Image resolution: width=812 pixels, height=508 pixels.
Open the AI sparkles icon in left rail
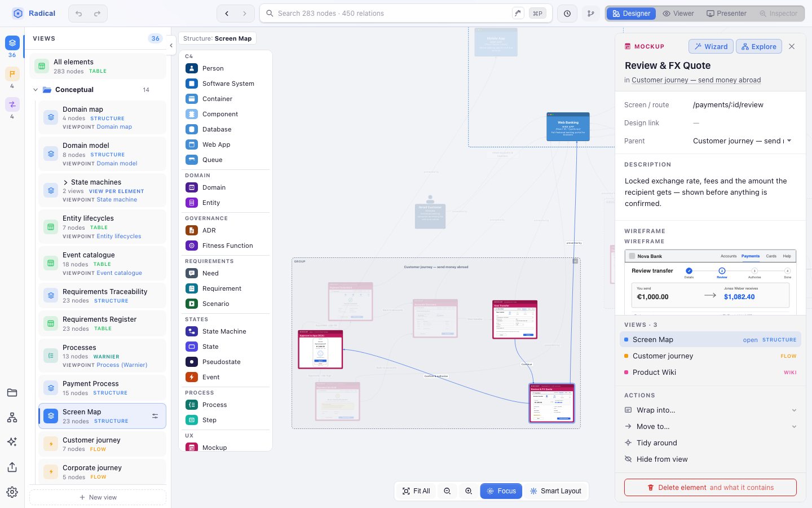(12, 442)
